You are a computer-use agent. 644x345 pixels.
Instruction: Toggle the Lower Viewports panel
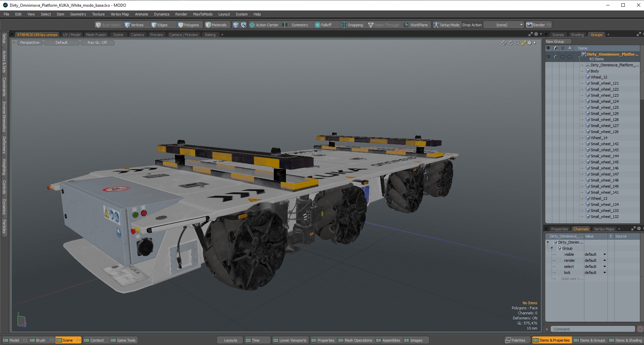coord(290,340)
